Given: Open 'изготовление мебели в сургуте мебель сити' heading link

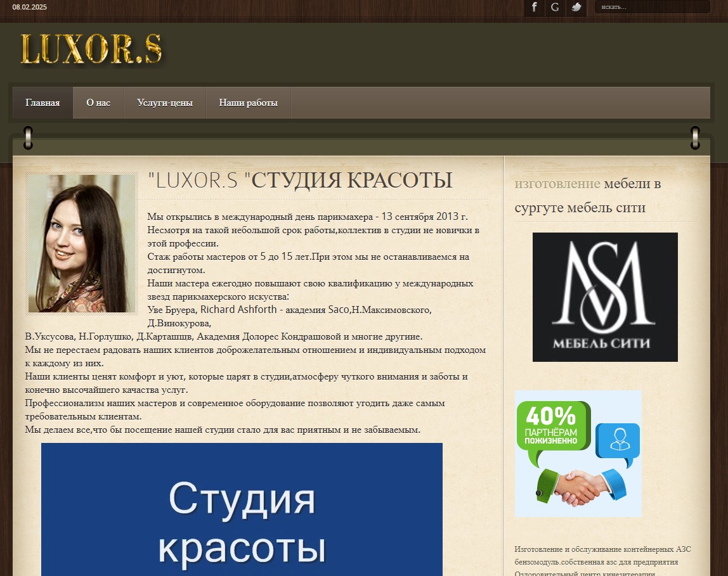Looking at the screenshot, I should coord(587,196).
